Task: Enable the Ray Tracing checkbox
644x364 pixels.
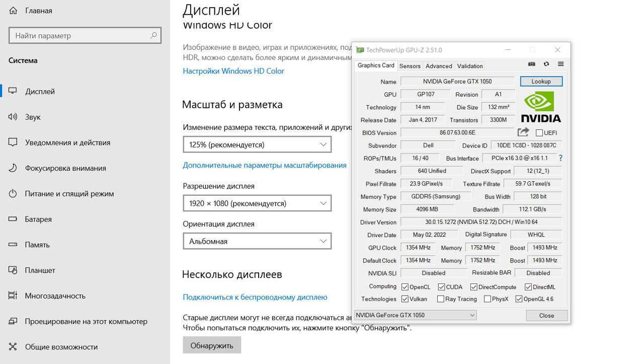Action: coord(441,299)
